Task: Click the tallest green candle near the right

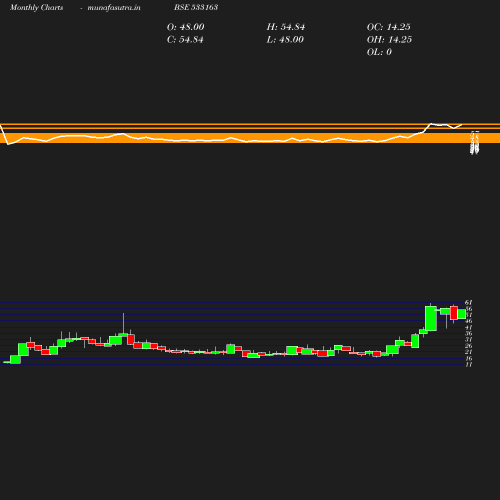Action: (431, 318)
